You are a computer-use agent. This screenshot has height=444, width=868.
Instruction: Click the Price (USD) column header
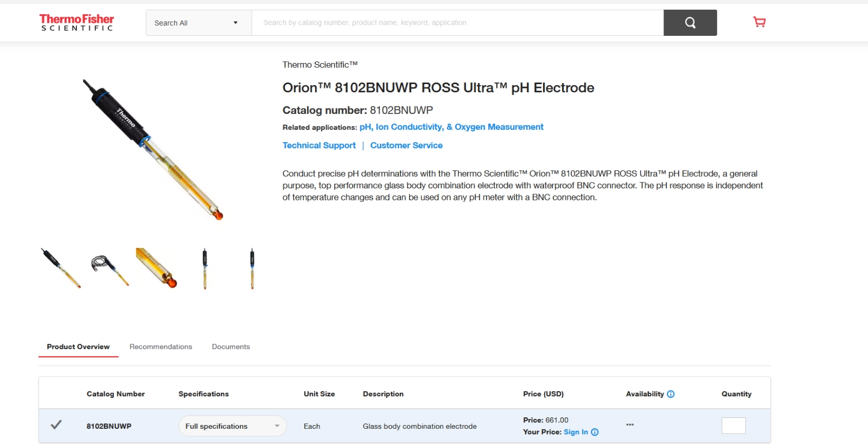pyautogui.click(x=543, y=394)
